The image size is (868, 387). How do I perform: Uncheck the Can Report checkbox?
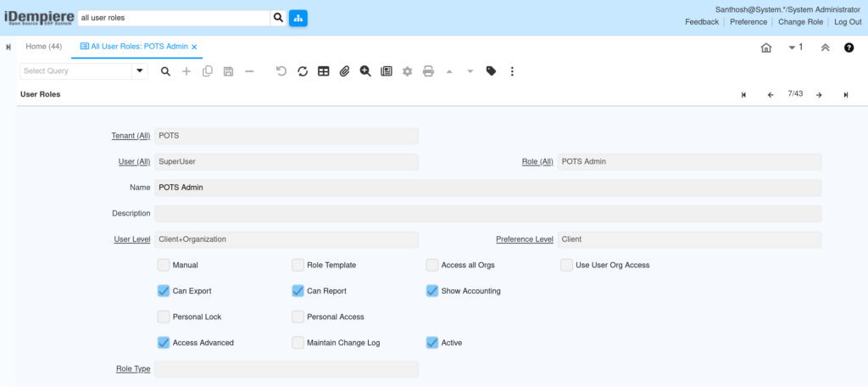click(x=298, y=290)
